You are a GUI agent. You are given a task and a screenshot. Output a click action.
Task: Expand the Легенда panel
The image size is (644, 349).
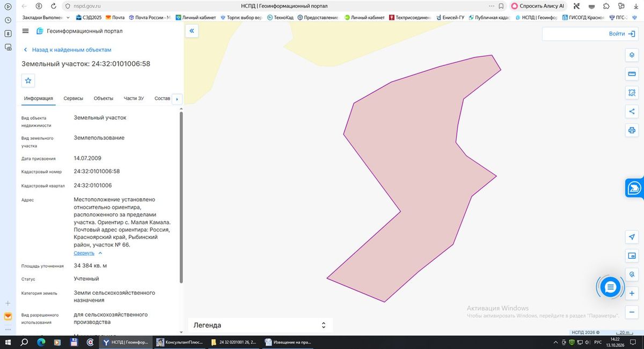pos(260,325)
